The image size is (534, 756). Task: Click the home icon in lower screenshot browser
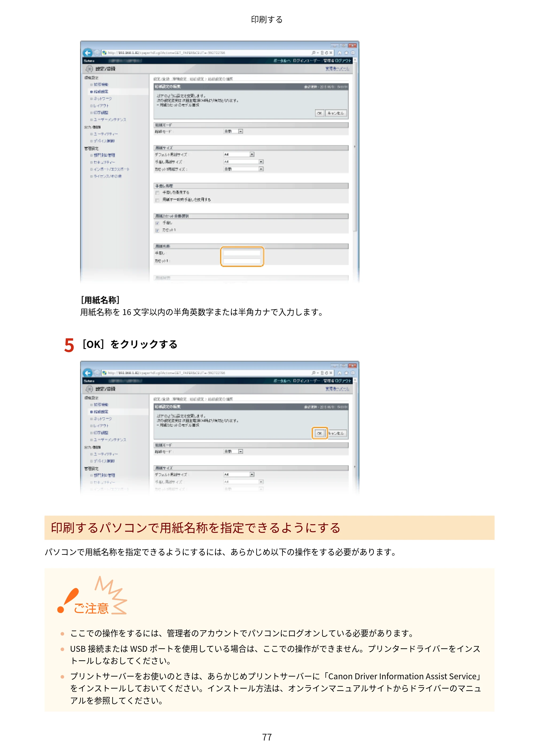pyautogui.click(x=340, y=373)
